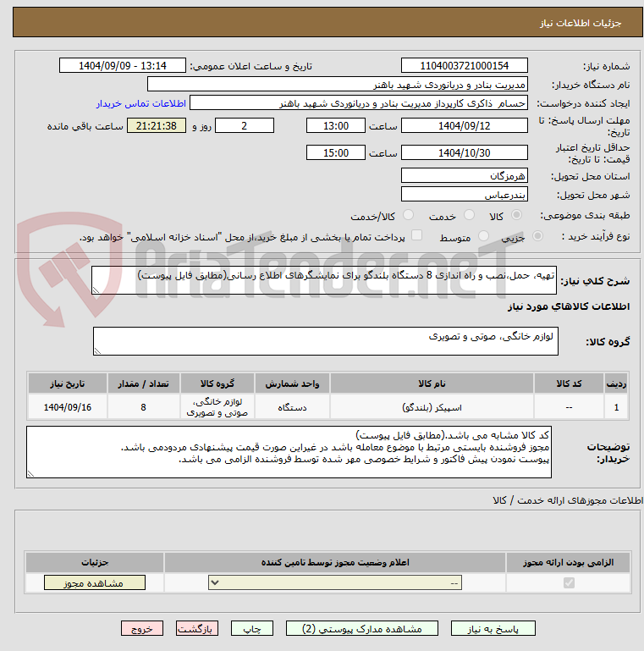Click the شماره نیاز field 1104003721000154

[465, 65]
